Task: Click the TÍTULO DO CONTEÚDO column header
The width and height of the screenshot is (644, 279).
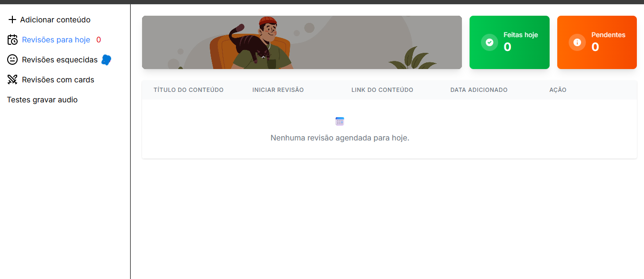Action: pos(188,90)
